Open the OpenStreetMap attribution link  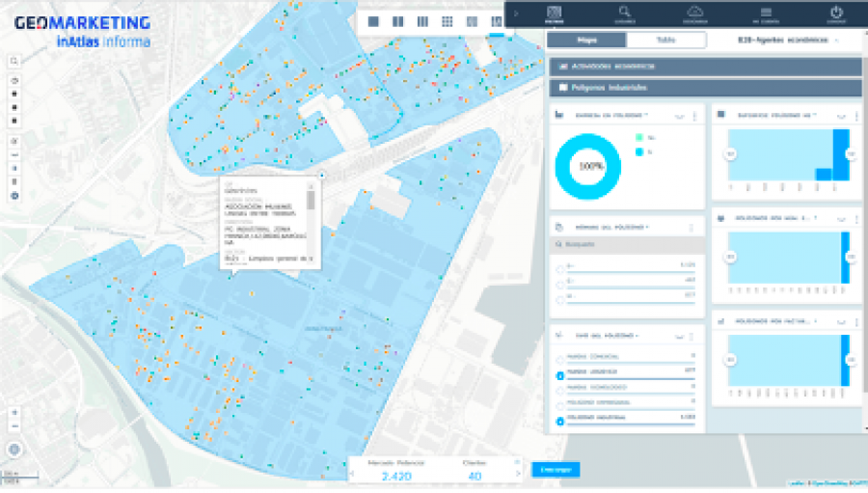pos(829,484)
